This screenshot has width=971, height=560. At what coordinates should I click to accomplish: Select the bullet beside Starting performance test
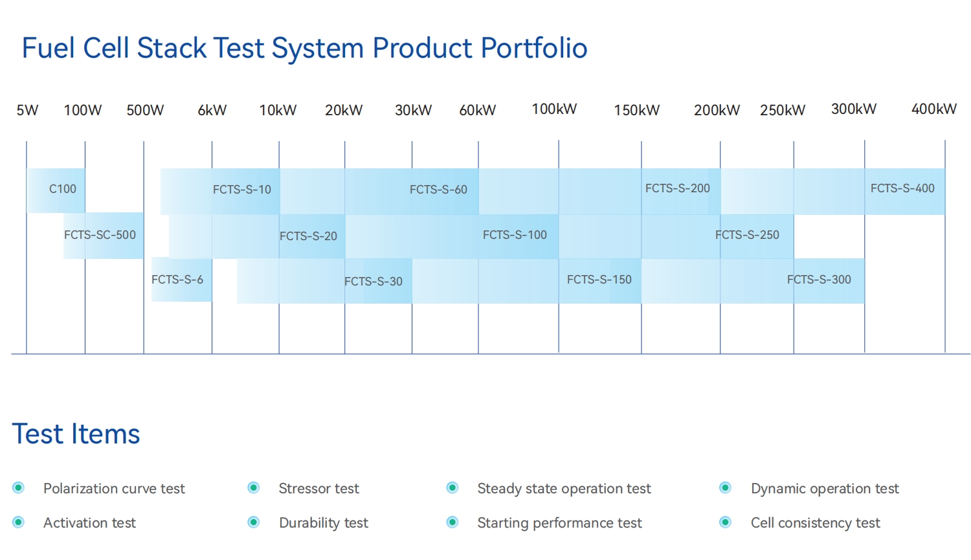pyautogui.click(x=452, y=522)
